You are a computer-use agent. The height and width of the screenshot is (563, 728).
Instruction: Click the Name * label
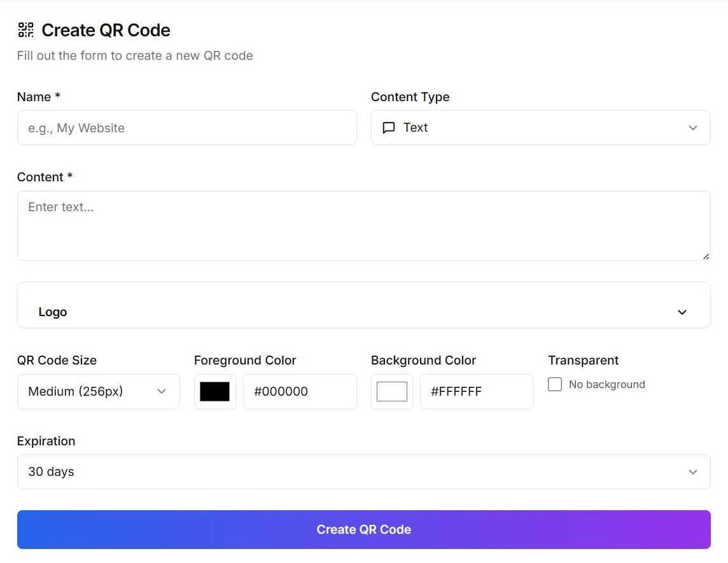point(39,97)
